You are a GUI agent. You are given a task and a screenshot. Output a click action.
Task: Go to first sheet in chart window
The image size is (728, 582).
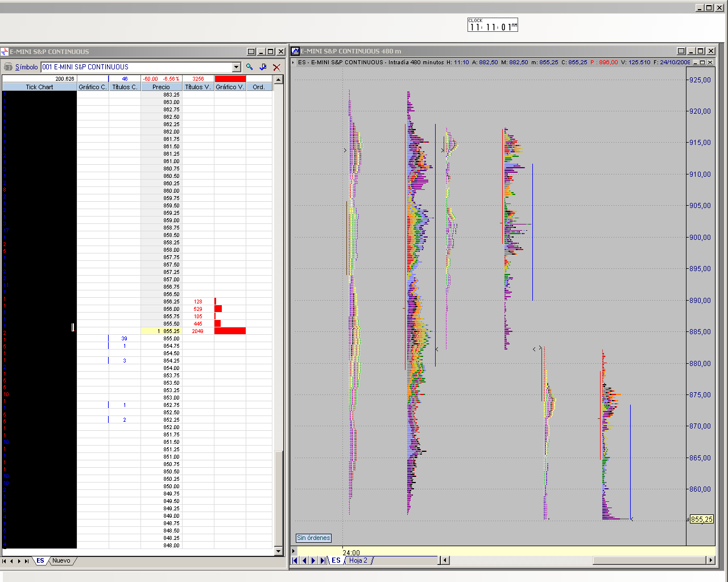[x=295, y=560]
